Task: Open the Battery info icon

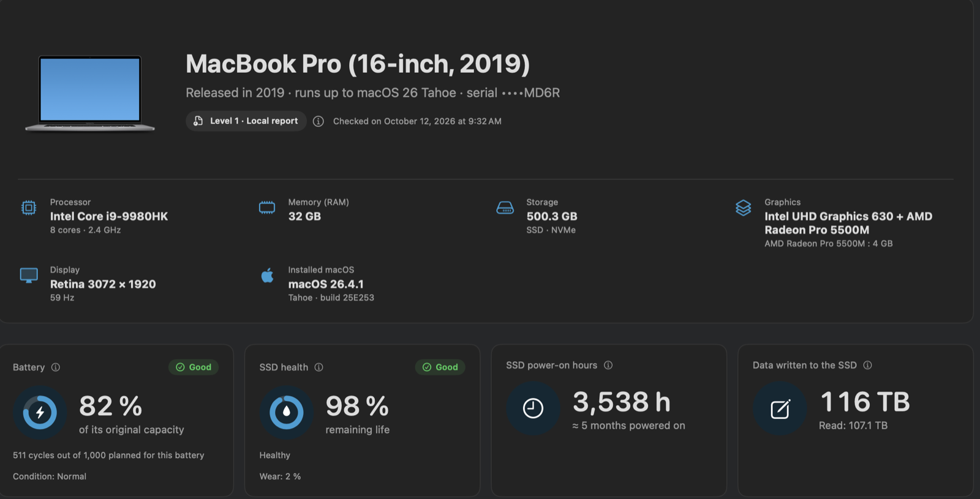Action: pos(56,367)
